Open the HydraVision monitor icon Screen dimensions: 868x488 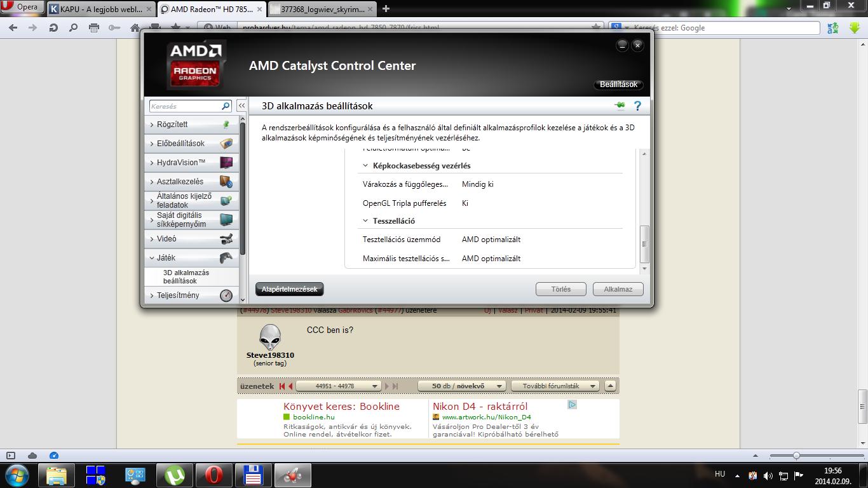click(226, 163)
